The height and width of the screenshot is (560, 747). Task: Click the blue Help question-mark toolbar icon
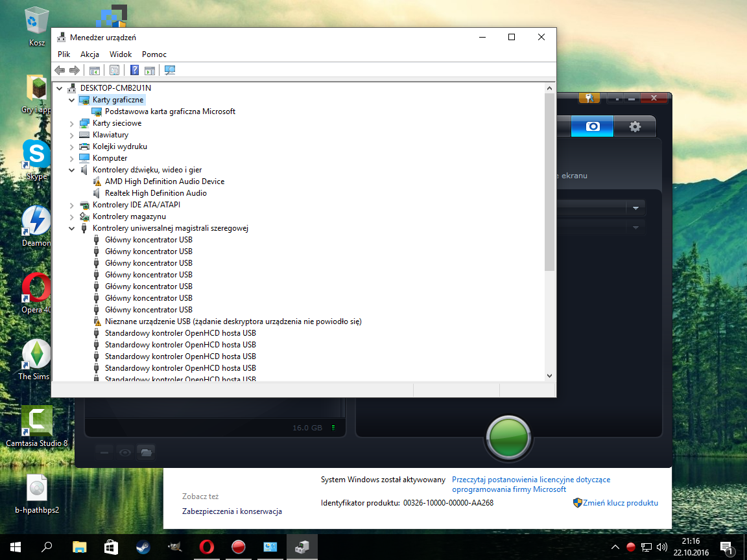click(134, 70)
